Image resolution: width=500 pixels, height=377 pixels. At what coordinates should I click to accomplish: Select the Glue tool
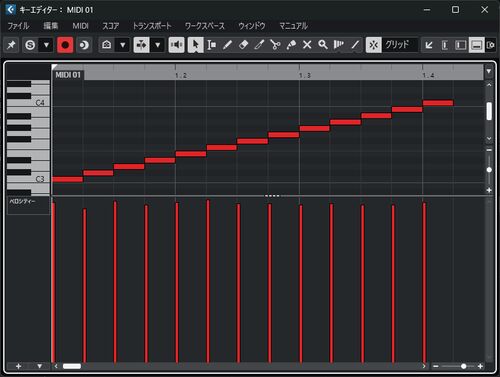coord(291,45)
